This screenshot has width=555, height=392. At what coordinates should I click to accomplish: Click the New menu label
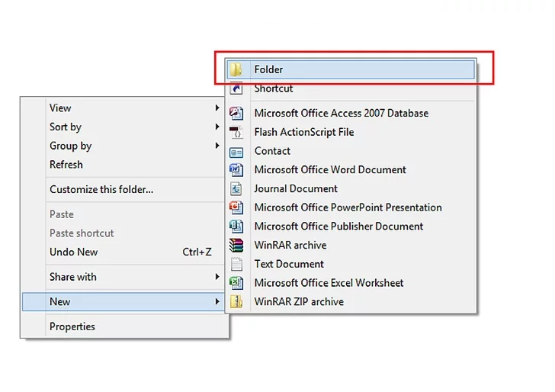click(59, 302)
